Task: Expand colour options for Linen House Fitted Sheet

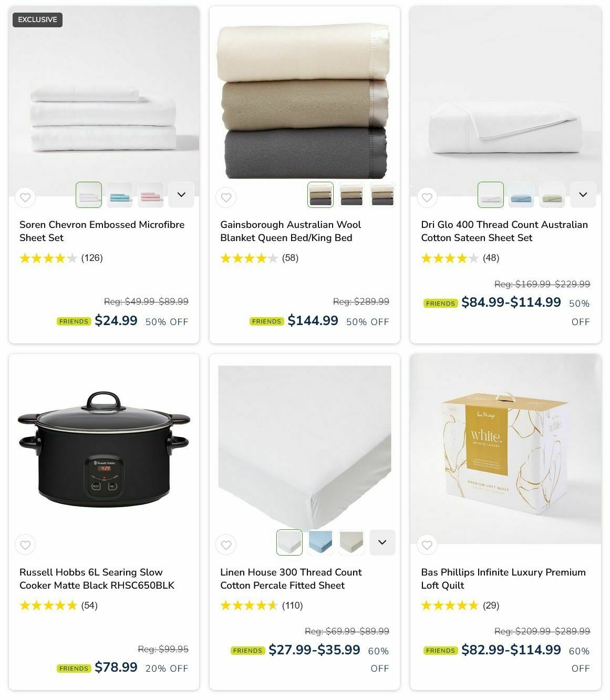Action: [382, 542]
